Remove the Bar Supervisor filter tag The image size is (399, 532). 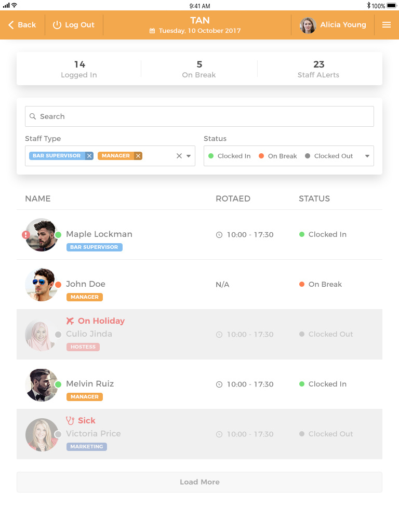89,156
